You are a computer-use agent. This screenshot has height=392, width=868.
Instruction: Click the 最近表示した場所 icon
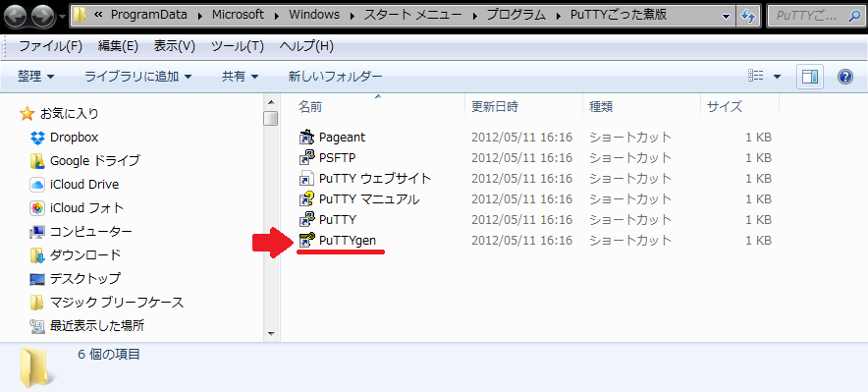(x=37, y=325)
